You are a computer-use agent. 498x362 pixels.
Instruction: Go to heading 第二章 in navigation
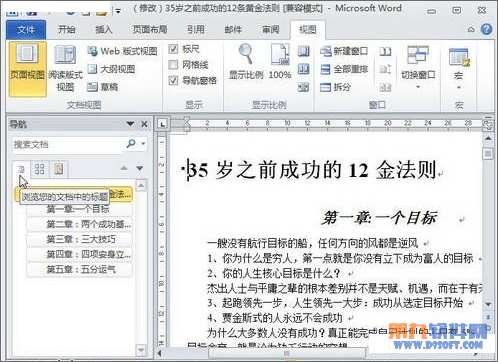click(79, 224)
